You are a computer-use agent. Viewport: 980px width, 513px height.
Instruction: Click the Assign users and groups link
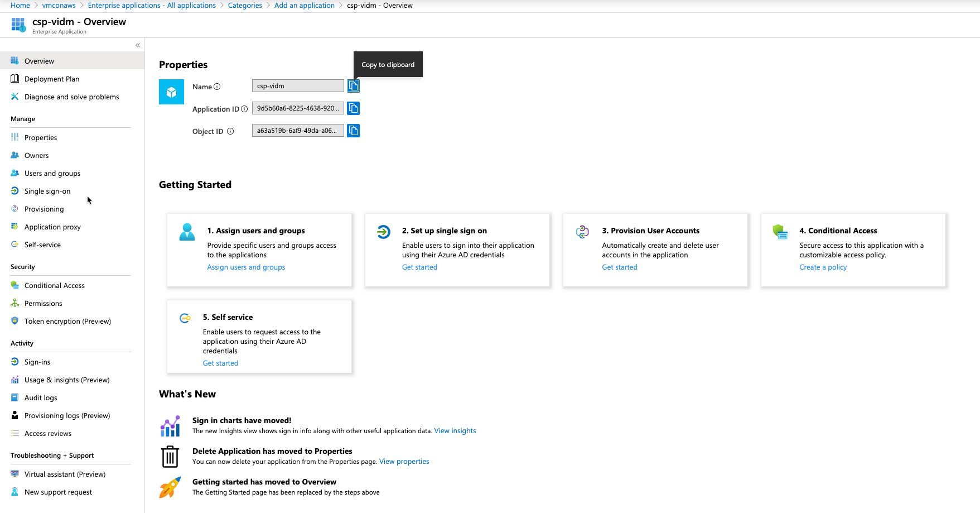coord(246,267)
